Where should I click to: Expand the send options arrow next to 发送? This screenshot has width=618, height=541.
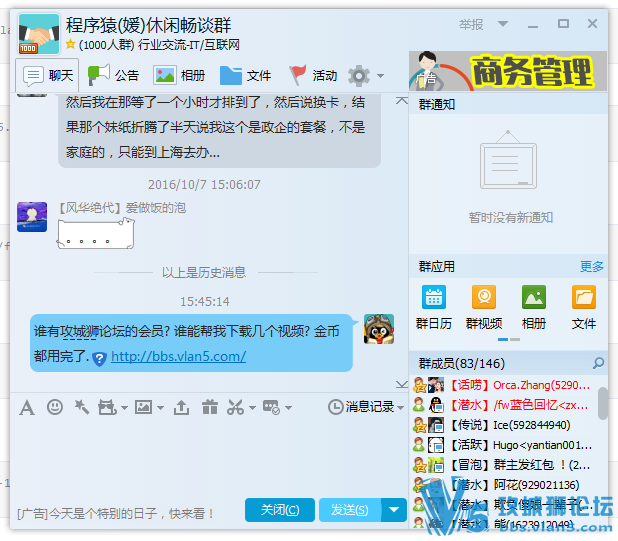point(395,510)
